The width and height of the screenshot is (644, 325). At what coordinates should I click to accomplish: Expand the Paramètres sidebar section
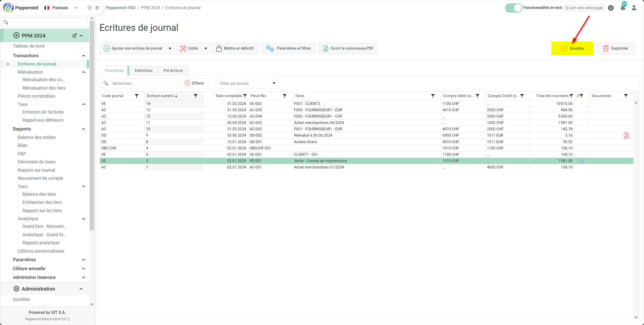[x=84, y=260]
